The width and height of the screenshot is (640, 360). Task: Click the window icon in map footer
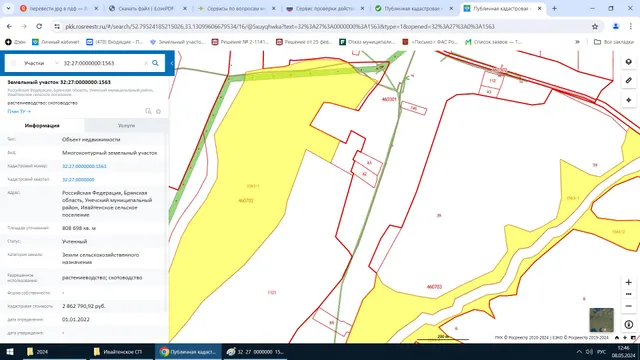(633, 338)
